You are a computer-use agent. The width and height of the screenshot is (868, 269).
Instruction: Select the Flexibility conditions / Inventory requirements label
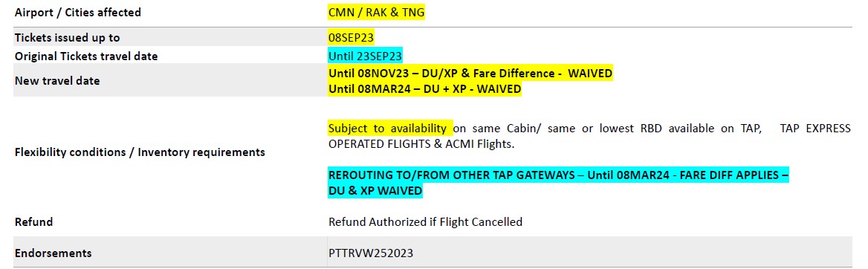click(140, 152)
